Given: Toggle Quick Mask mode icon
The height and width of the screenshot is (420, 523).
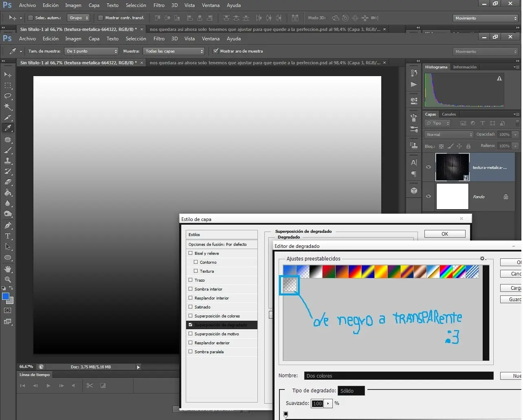Looking at the screenshot, I should 8,310.
